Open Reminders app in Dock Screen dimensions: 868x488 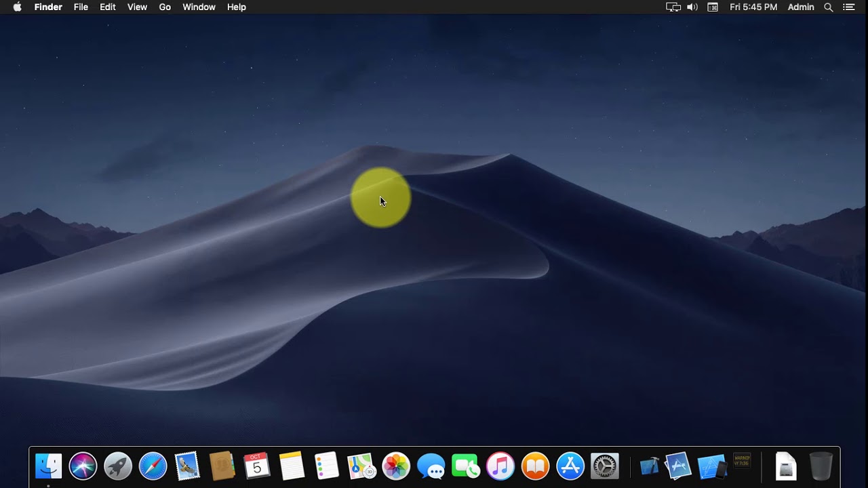pyautogui.click(x=326, y=466)
